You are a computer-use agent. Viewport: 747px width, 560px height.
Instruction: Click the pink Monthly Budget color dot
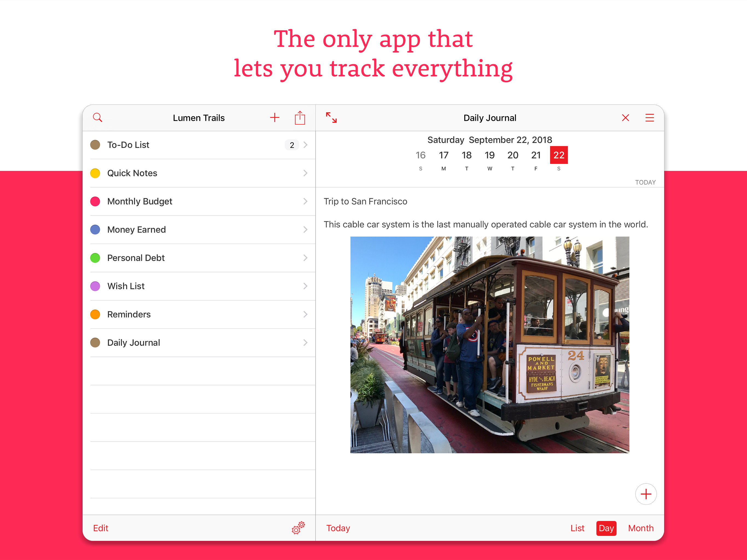point(95,201)
